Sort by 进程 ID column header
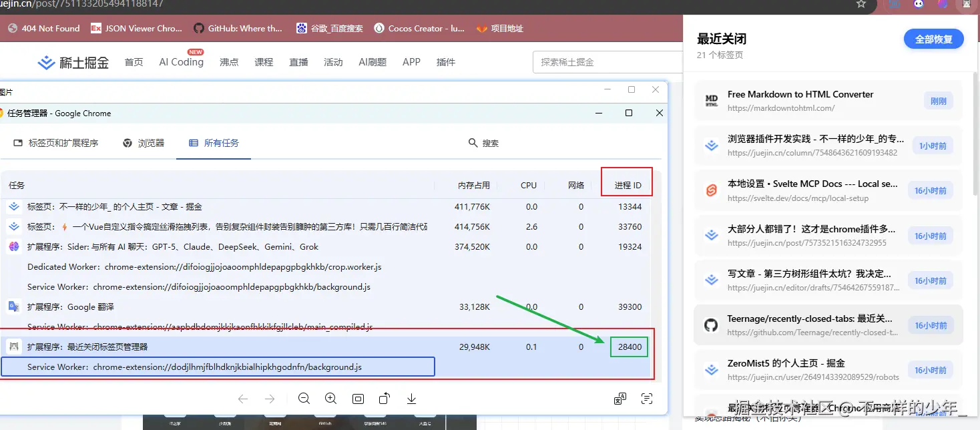The width and height of the screenshot is (980, 430). 628,185
